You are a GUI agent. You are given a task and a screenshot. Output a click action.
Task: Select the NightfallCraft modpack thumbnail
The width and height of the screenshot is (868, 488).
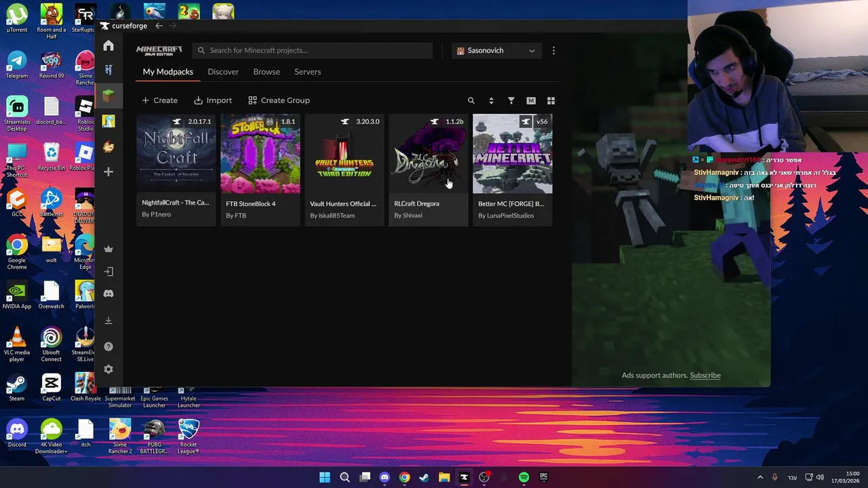pyautogui.click(x=176, y=154)
